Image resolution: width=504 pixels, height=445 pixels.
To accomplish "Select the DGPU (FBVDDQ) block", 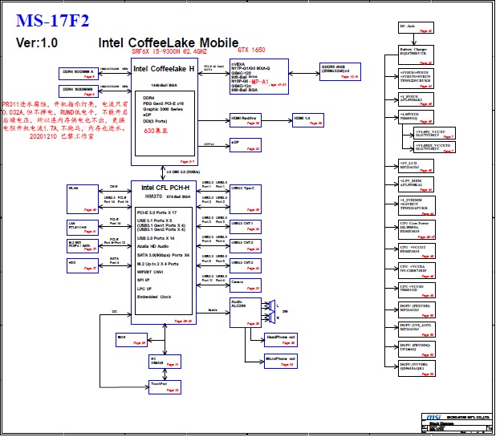I will (x=417, y=350).
